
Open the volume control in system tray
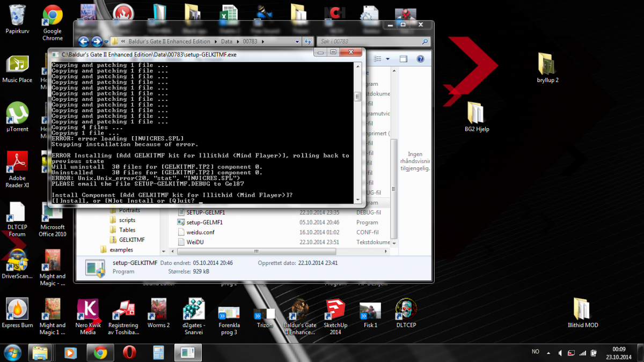tap(560, 352)
